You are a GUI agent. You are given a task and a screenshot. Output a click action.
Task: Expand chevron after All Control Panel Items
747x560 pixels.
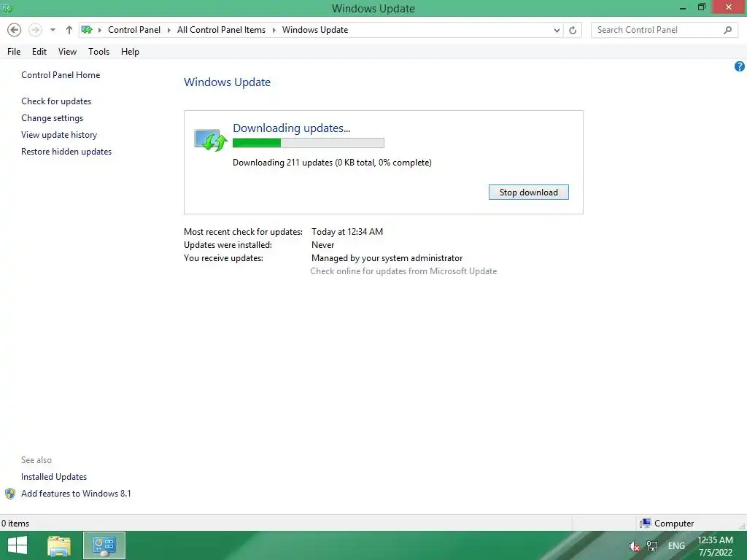coord(274,30)
